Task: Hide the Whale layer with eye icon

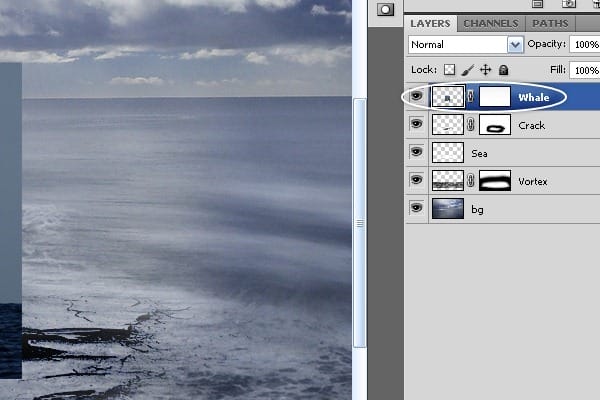Action: [x=416, y=96]
